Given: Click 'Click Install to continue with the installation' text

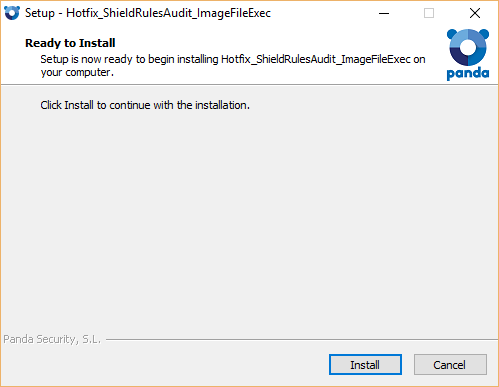Looking at the screenshot, I should [x=145, y=105].
